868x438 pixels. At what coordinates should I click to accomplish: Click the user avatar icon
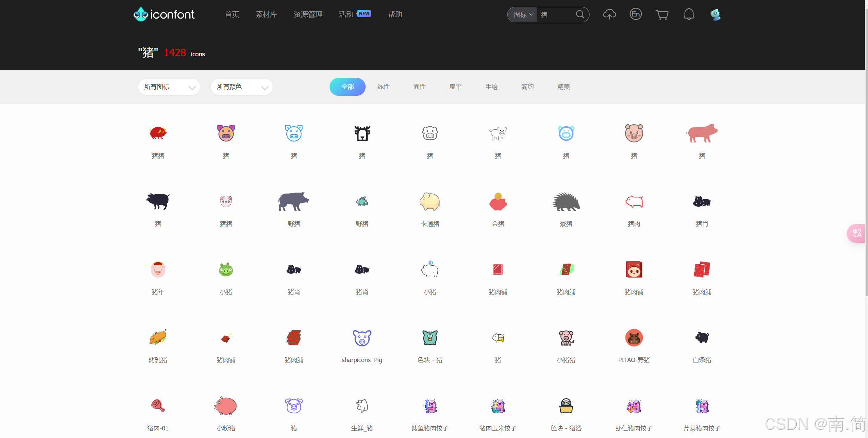(715, 14)
